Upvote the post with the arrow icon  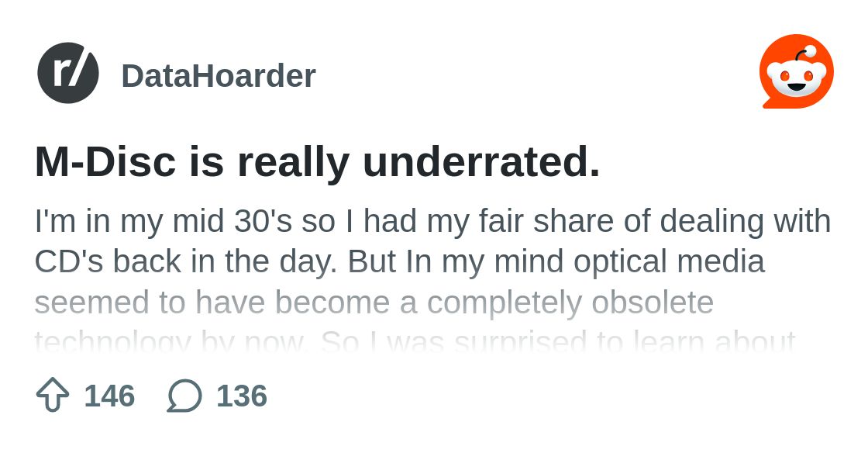click(x=53, y=396)
